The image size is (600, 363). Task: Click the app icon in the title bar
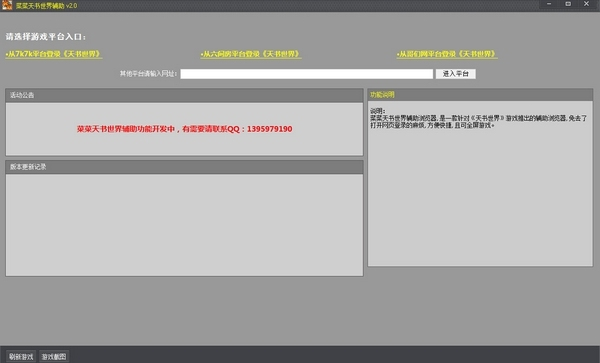pyautogui.click(x=7, y=5)
